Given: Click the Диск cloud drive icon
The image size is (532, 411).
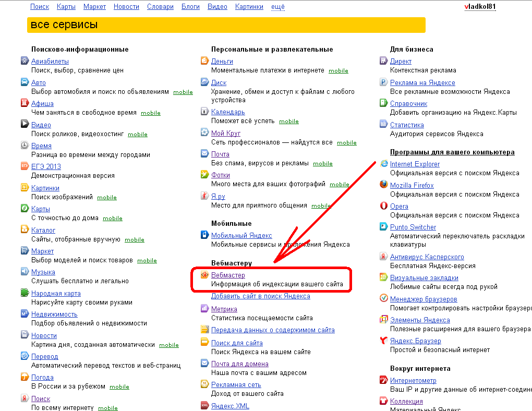Looking at the screenshot, I should [x=204, y=82].
